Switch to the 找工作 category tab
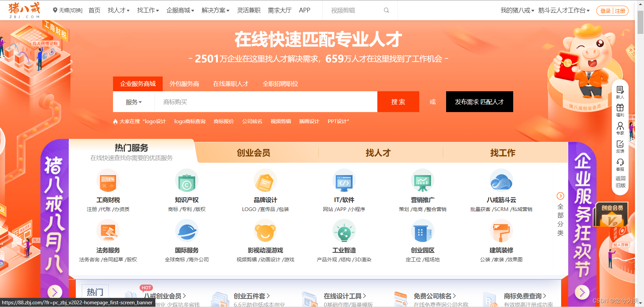Screen dimensions: 644x307 [502, 153]
